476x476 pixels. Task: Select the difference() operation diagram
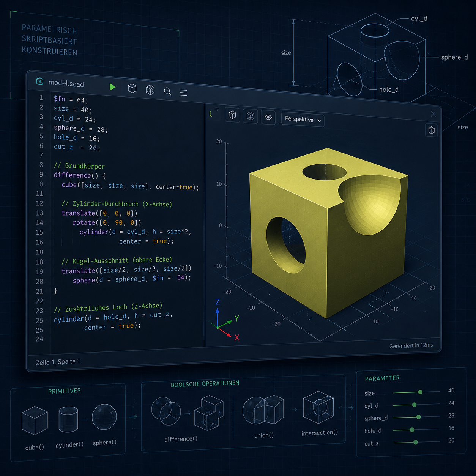click(x=187, y=413)
